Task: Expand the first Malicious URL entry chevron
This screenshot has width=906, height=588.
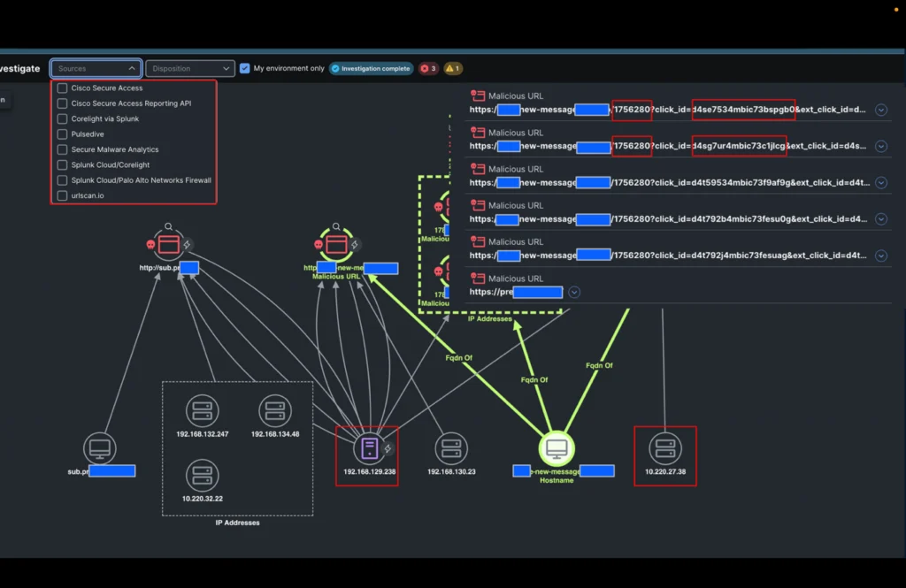Action: (880, 111)
